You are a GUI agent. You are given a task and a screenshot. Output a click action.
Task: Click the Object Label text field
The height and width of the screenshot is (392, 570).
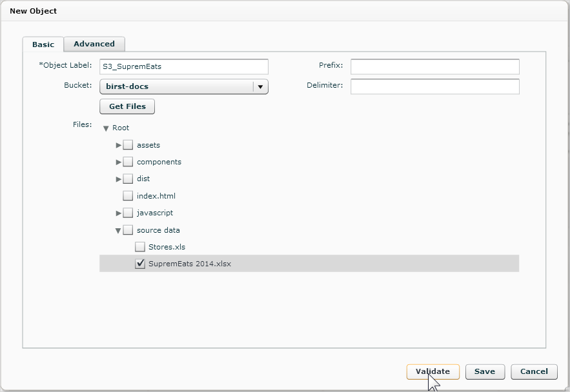[x=184, y=67]
